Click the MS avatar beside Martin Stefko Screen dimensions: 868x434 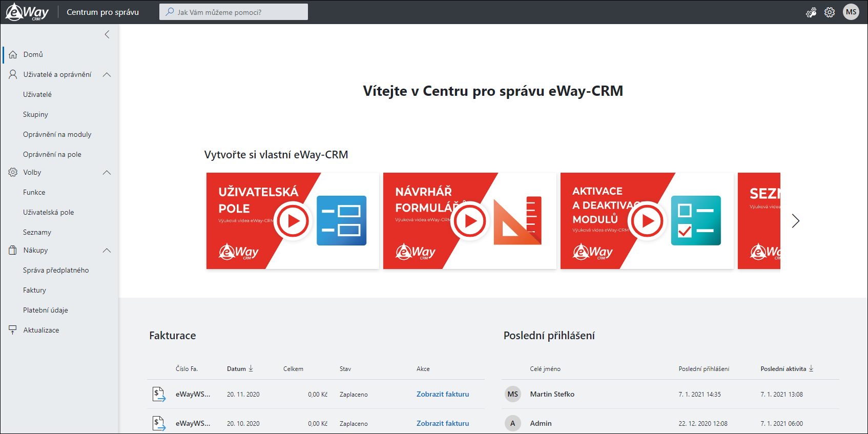(513, 394)
